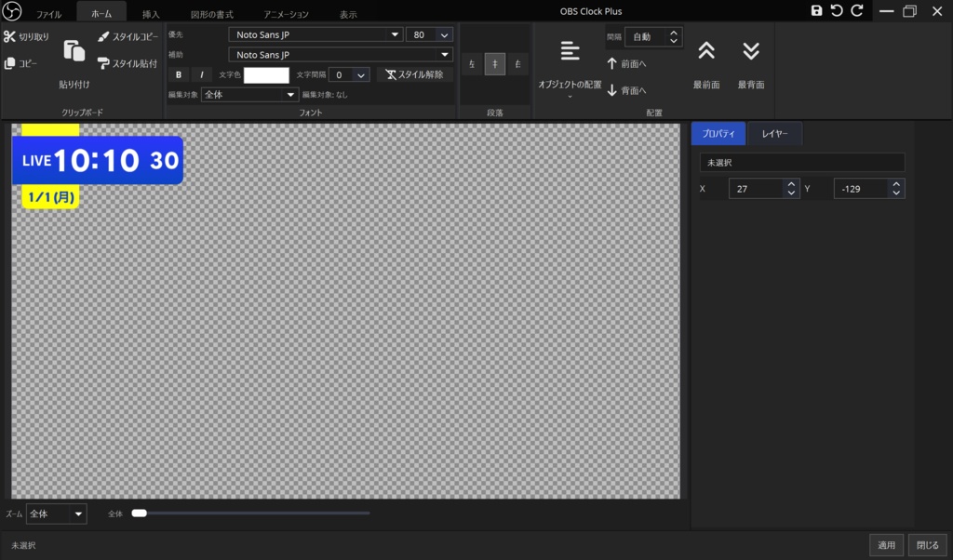Screen dimensions: 953x560
Task: Open the View (表示) tab
Action: [348, 14]
